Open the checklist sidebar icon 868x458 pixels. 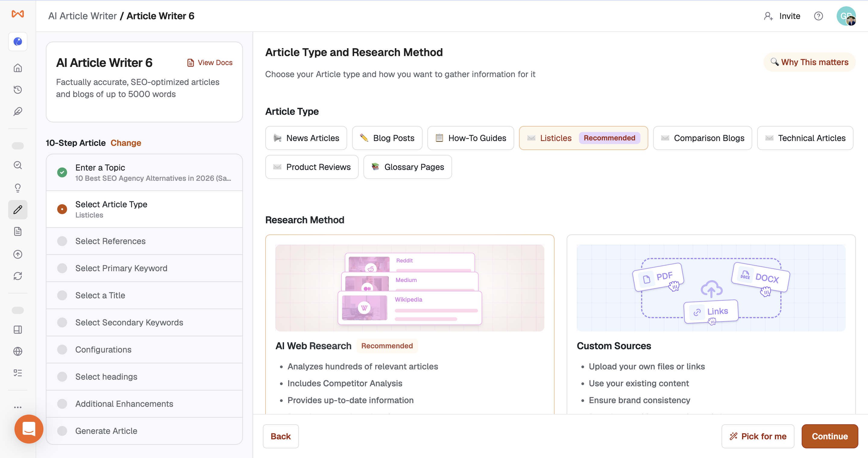point(17,373)
